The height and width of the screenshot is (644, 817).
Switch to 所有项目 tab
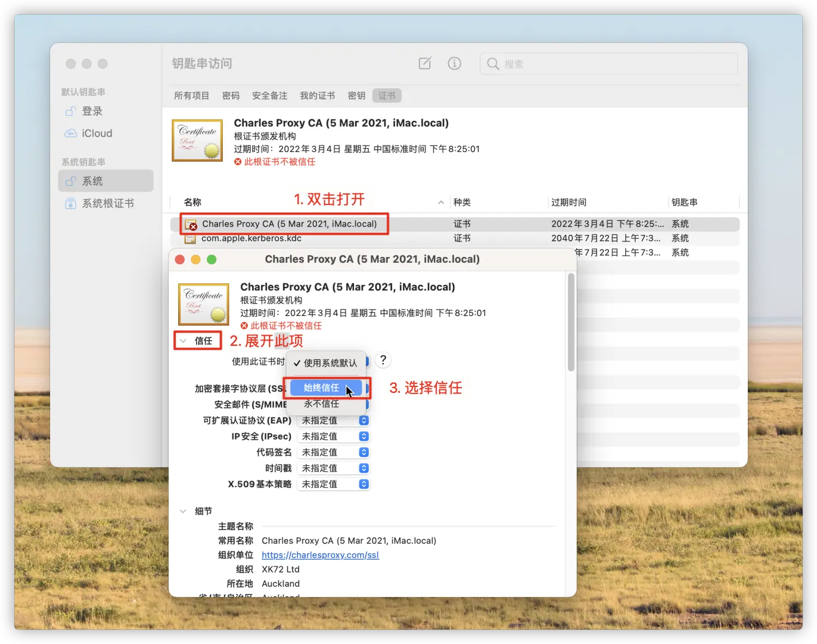click(191, 95)
